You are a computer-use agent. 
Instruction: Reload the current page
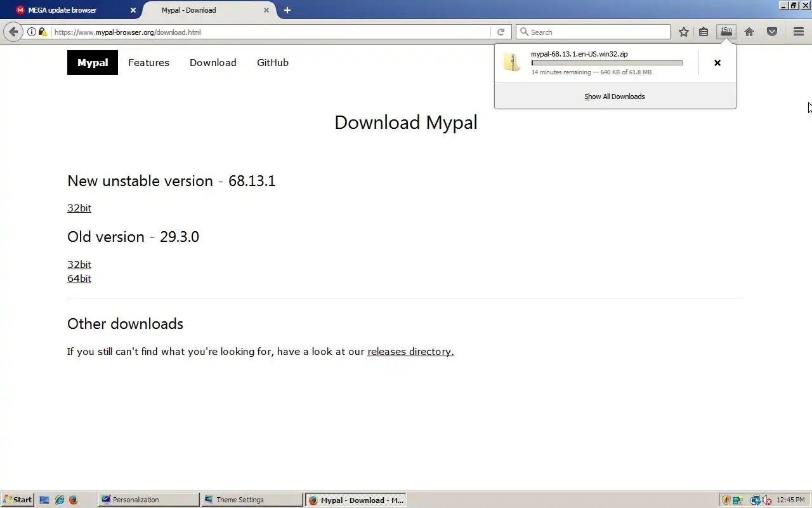coord(501,32)
